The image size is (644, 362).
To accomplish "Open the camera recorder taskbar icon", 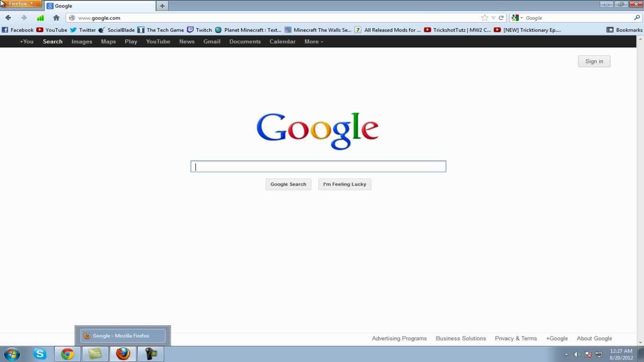I will [151, 354].
